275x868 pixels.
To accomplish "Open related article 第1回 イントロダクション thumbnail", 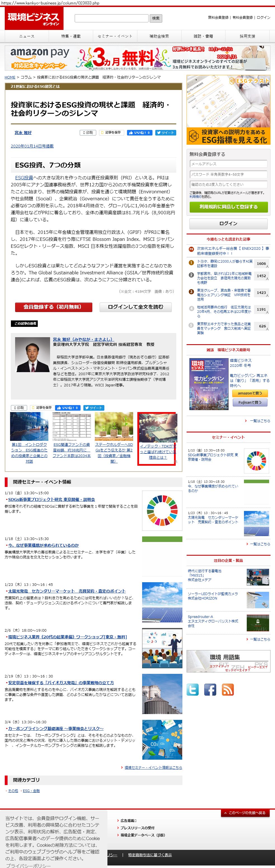I will 29,427.
